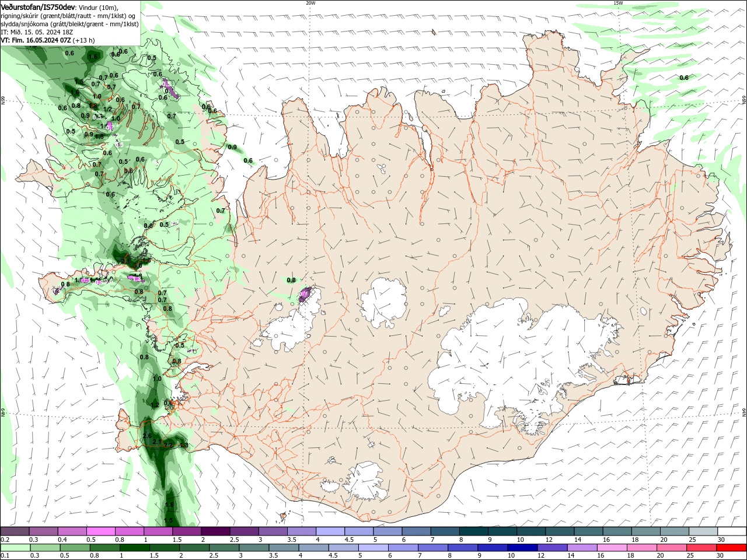Click the 'slydda/snjókoma' legend description line
The width and height of the screenshot is (747, 560).
(x=69, y=24)
